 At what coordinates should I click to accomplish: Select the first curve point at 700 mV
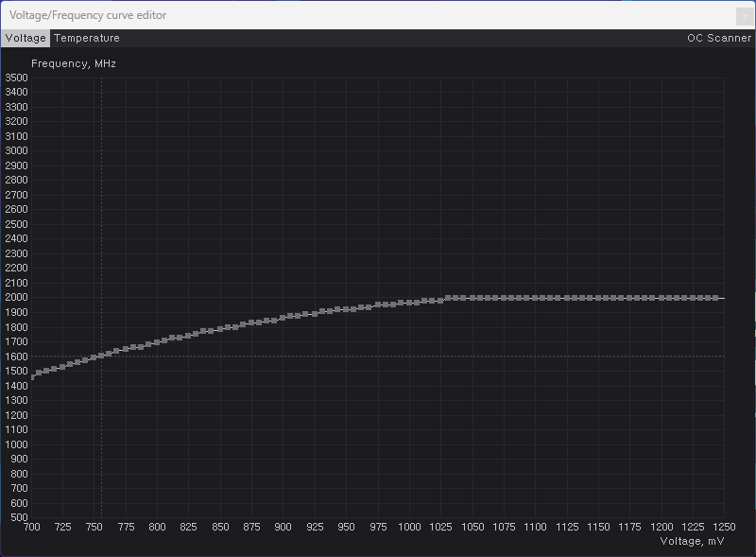[33, 377]
